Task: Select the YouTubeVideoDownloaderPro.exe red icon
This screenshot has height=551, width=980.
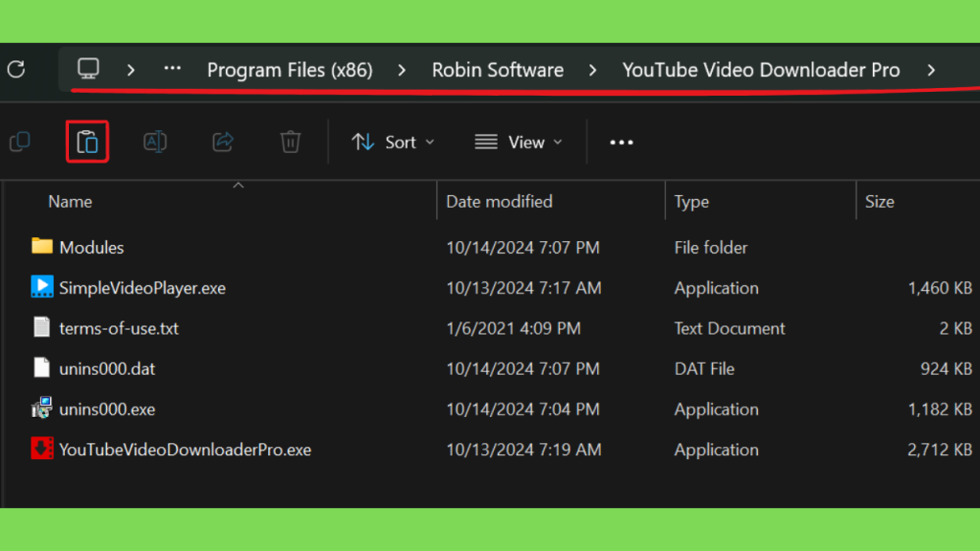Action: click(x=42, y=448)
